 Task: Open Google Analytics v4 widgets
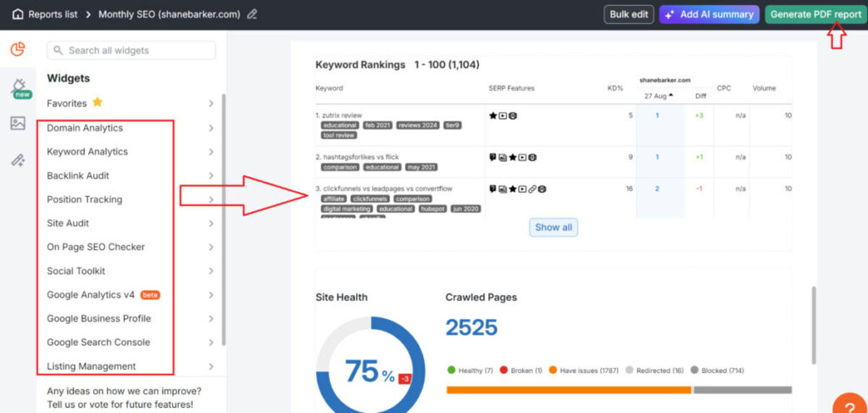91,295
